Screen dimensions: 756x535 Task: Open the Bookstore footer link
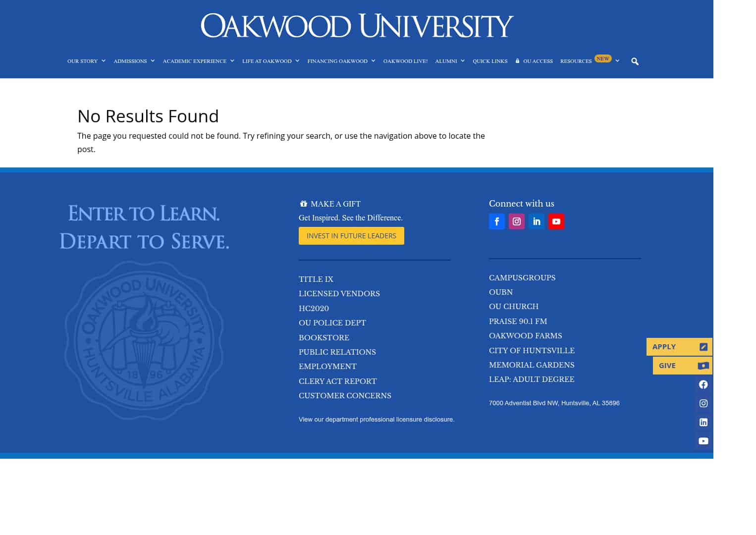324,338
